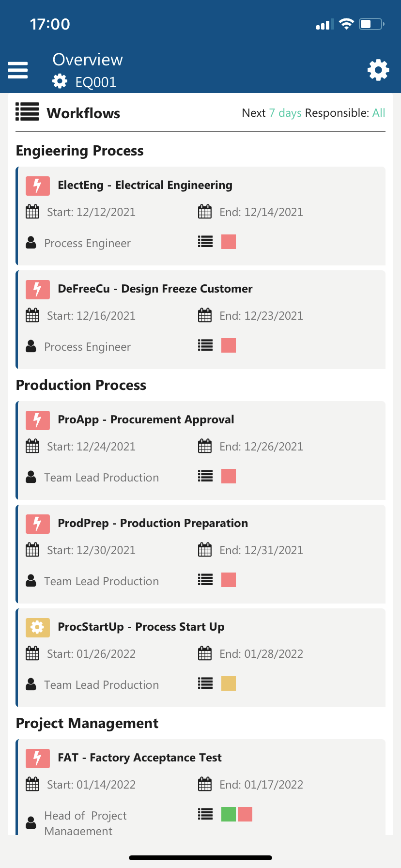Screen dimensions: 401x868
Task: Open ElectEng - Electrical Engineering workflow
Action: pos(145,185)
